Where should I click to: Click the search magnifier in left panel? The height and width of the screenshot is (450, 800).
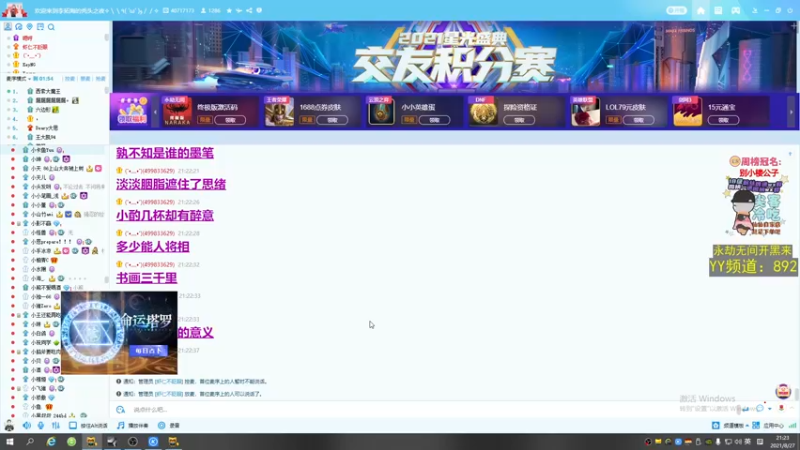tap(51, 27)
